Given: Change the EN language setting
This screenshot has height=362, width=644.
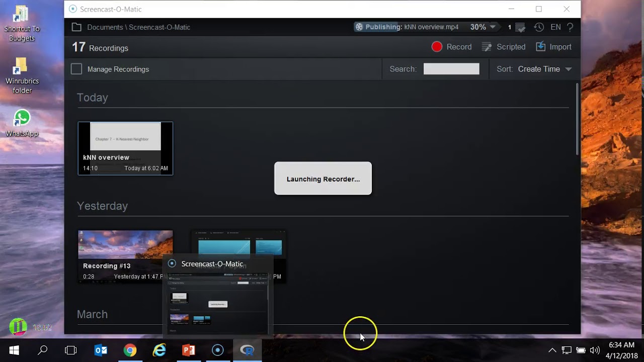Looking at the screenshot, I should click(555, 27).
